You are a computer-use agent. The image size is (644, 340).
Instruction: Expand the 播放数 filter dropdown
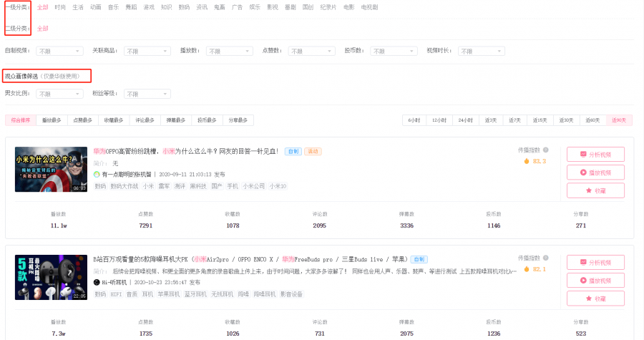click(x=230, y=51)
